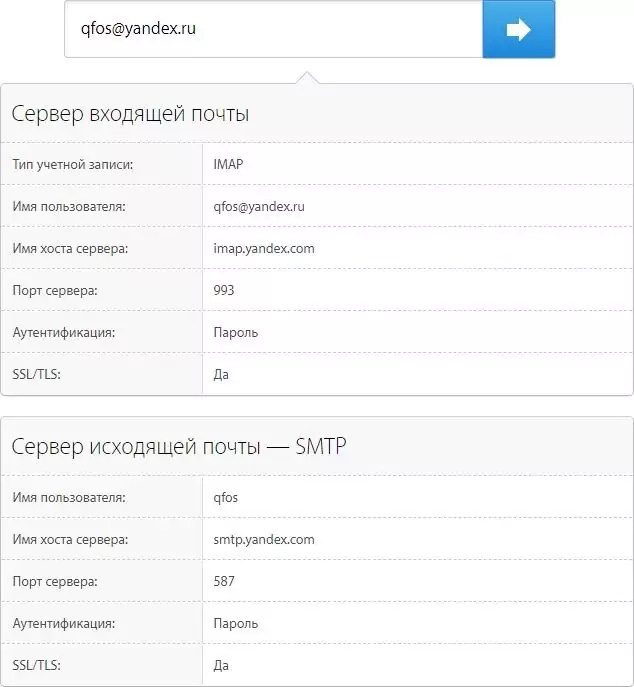634x687 pixels.
Task: Click the incoming username qfos@yandex.ru value
Action: [258, 206]
